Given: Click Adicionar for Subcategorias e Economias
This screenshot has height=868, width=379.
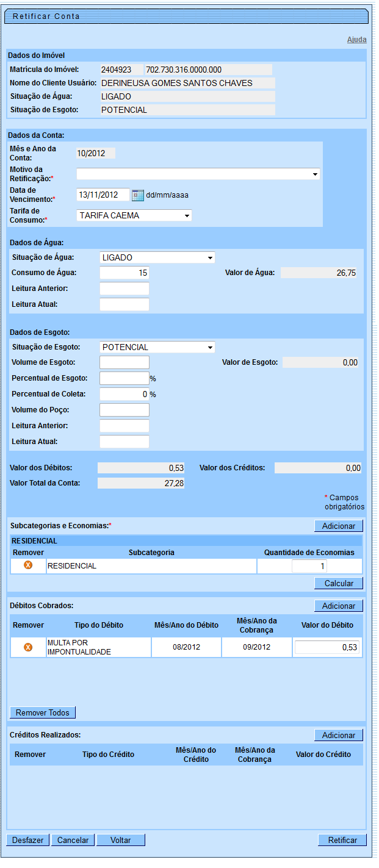Looking at the screenshot, I should pos(339,526).
